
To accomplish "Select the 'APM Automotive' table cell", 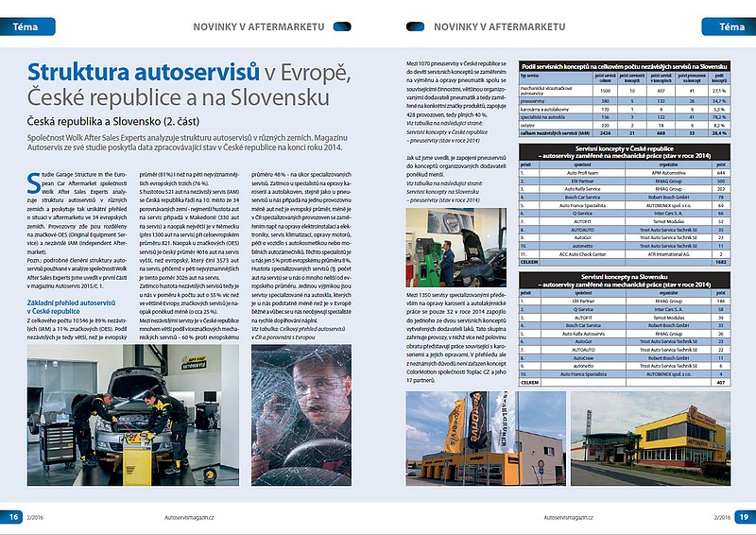I will tap(668, 173).
